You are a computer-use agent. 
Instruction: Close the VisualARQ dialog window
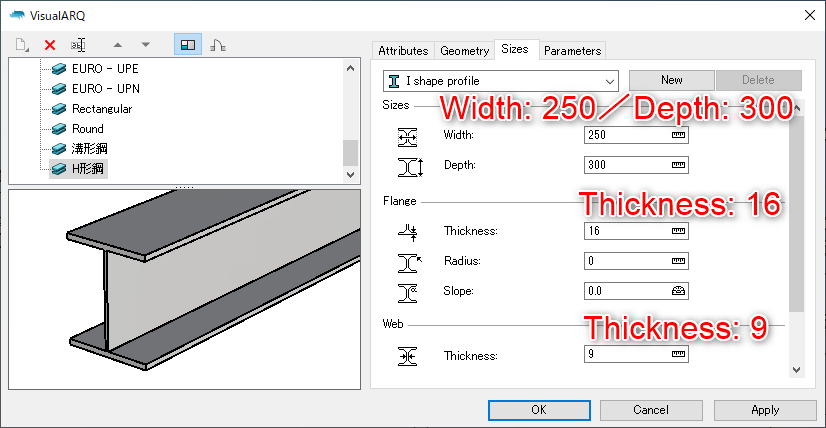click(810, 15)
